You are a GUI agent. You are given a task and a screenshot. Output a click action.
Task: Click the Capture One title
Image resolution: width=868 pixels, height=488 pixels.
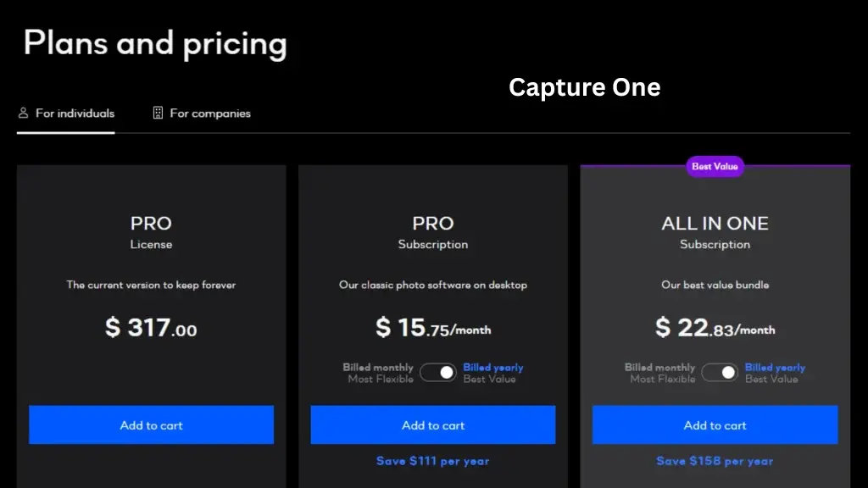click(584, 86)
